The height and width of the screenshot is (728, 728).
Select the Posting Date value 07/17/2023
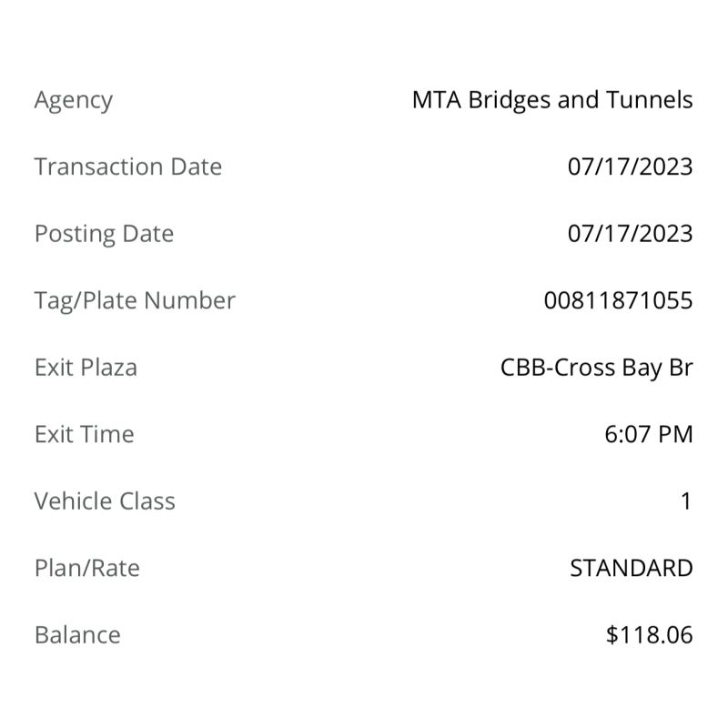(630, 234)
